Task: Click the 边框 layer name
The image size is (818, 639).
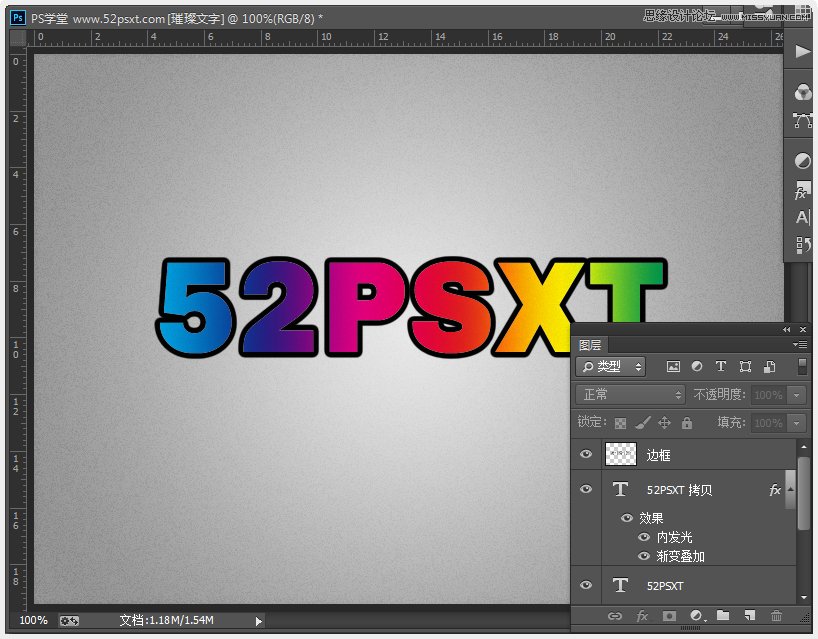Action: point(658,455)
